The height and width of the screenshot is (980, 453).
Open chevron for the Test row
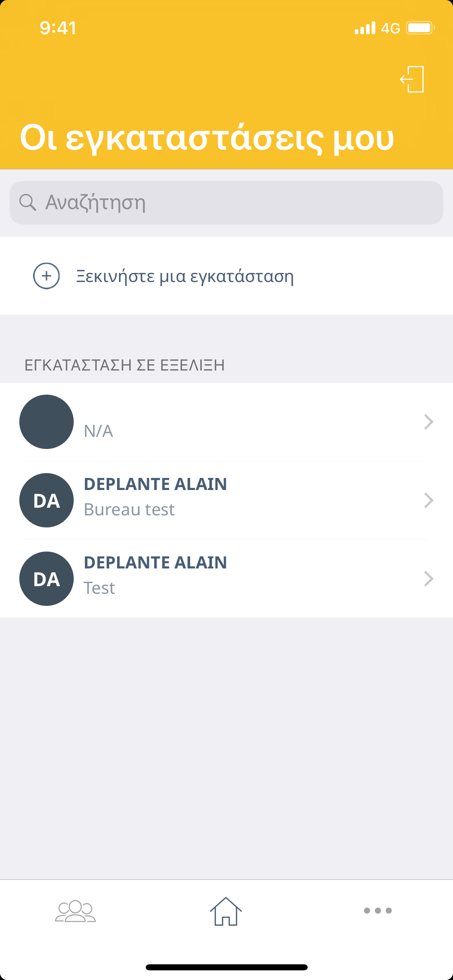428,579
